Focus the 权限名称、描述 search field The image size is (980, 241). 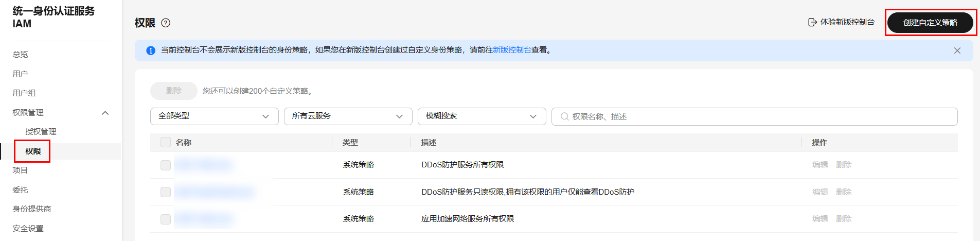pyautogui.click(x=755, y=116)
